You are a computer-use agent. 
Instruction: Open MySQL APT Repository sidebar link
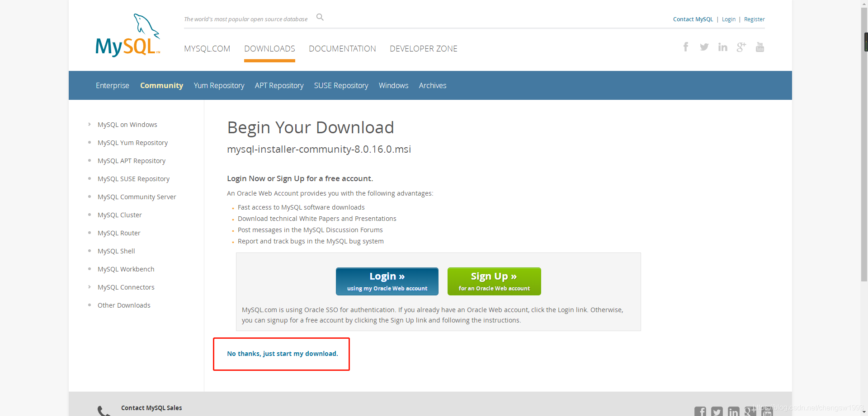[132, 161]
